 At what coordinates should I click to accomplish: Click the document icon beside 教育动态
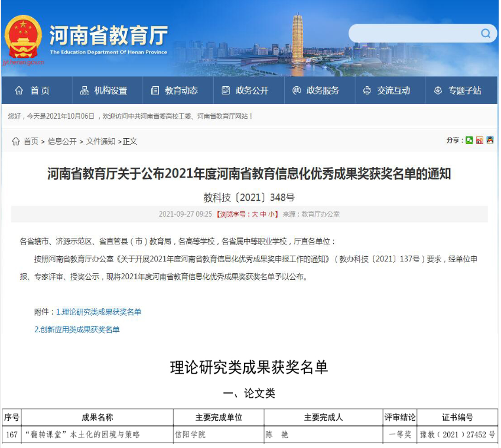click(x=155, y=91)
